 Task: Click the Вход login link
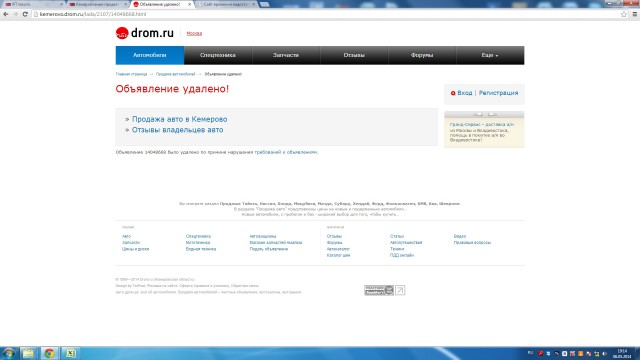(x=464, y=93)
